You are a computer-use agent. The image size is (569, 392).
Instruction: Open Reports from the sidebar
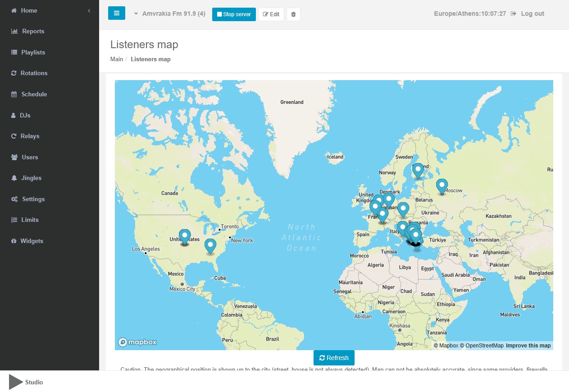click(33, 32)
